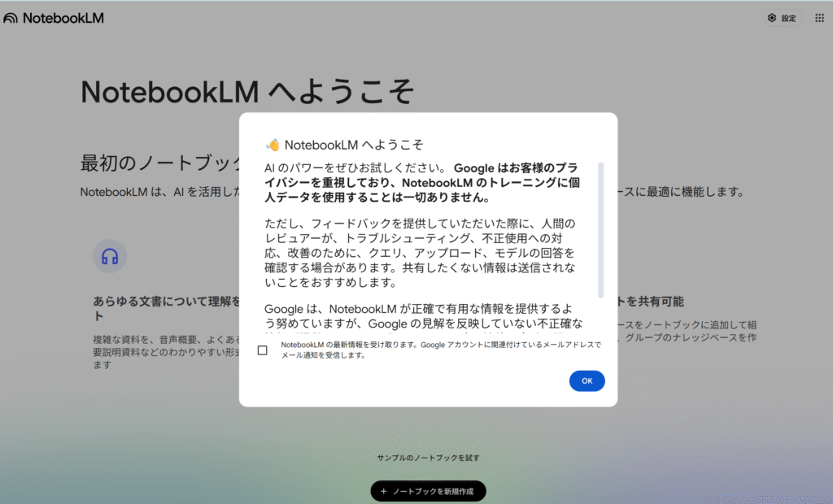Click the large page heading NotebookLM へようこそ
Screen dimensions: 833x504
click(247, 92)
